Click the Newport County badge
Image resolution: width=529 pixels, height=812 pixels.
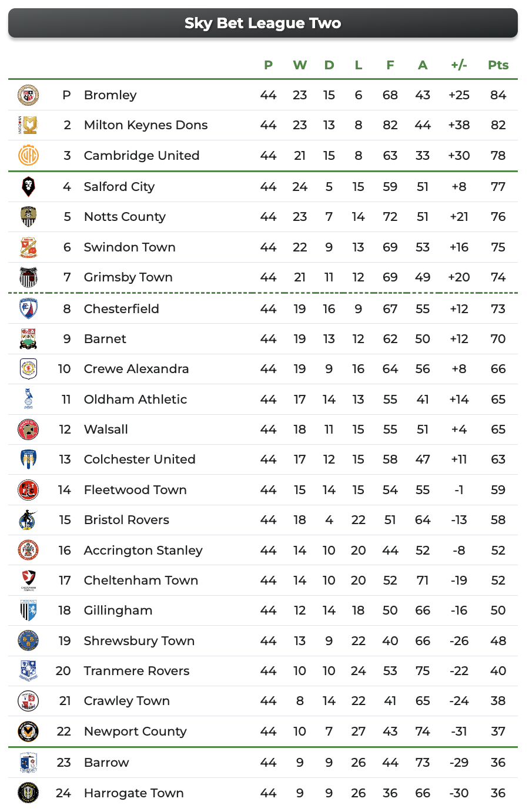point(28,732)
